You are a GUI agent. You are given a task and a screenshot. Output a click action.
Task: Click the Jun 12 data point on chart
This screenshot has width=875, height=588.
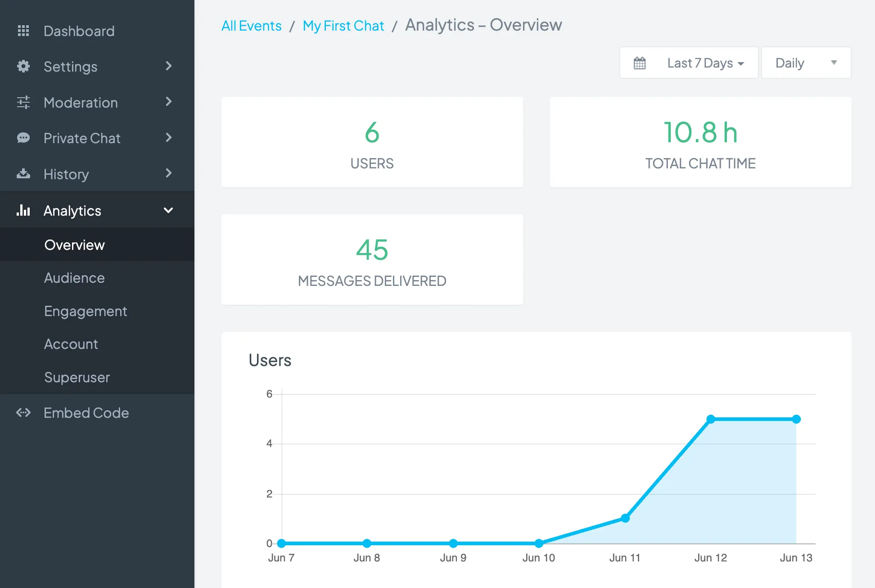coord(711,419)
